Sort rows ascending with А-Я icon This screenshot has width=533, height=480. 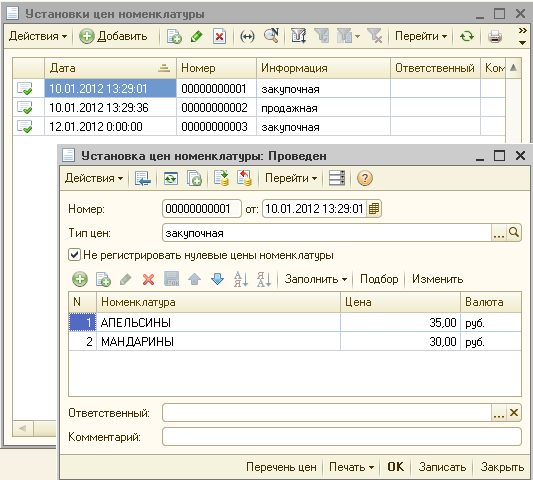(241, 279)
